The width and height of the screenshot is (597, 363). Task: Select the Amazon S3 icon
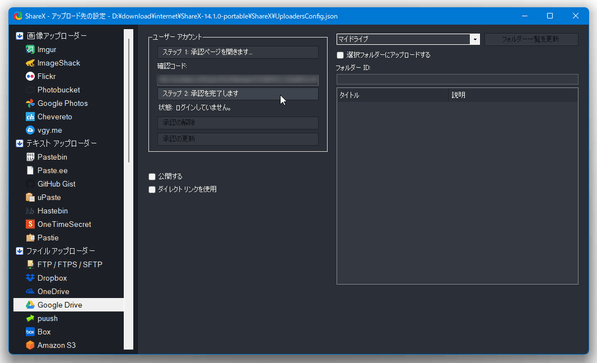tap(30, 345)
